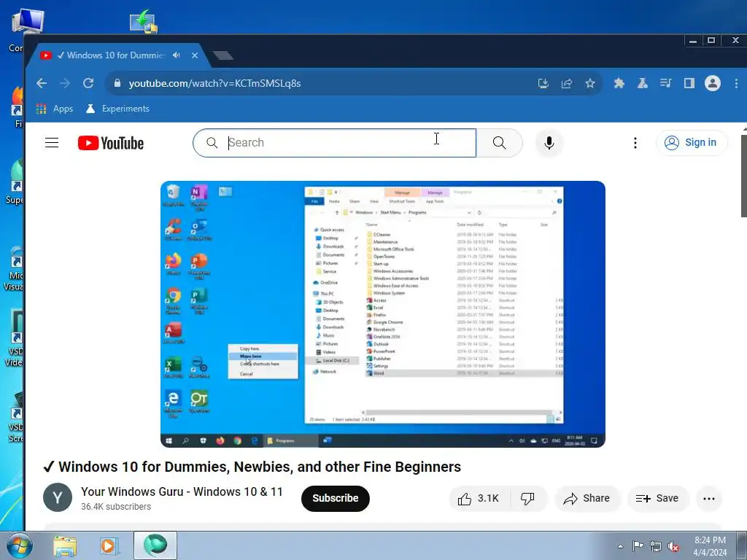Click the 36.4K subscribers text
The width and height of the screenshot is (747, 560).
[x=116, y=507]
